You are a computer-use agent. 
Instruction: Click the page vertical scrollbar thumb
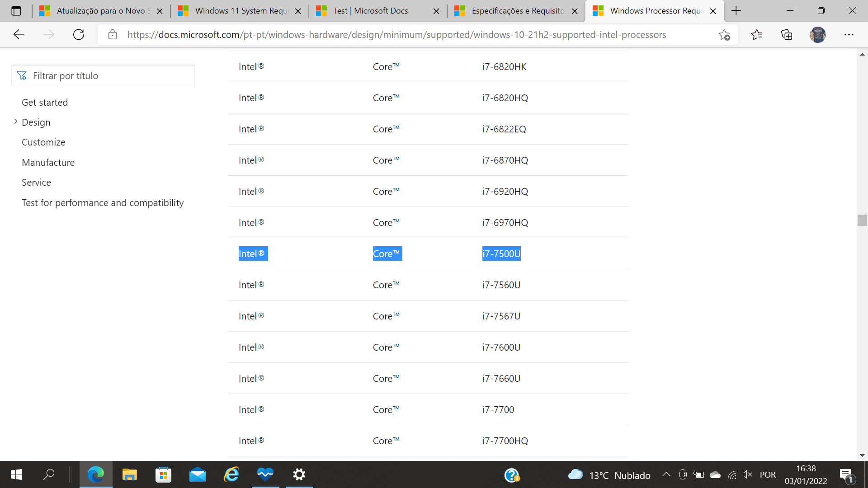[x=862, y=220]
